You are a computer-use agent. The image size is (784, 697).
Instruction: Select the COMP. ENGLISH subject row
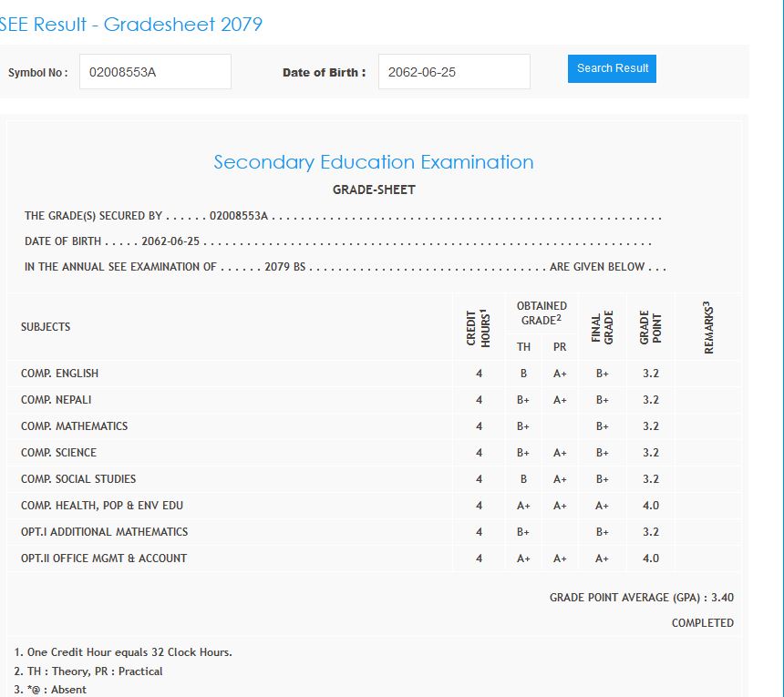[60, 374]
